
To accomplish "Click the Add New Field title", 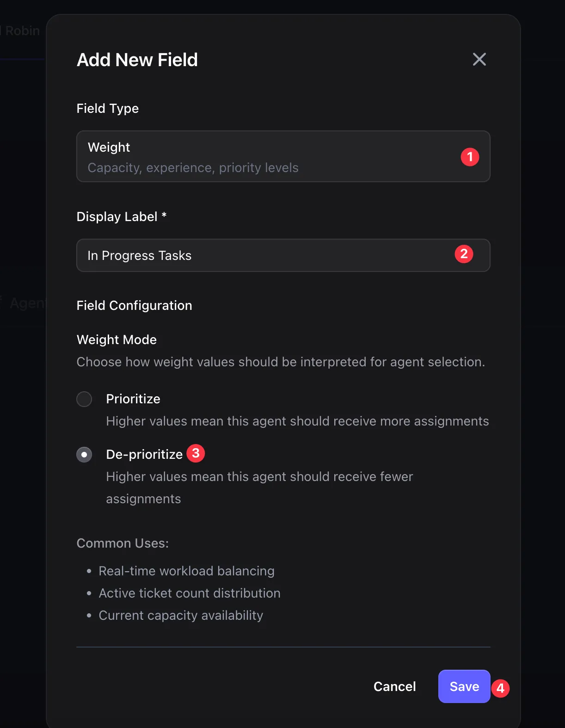I will point(137,60).
